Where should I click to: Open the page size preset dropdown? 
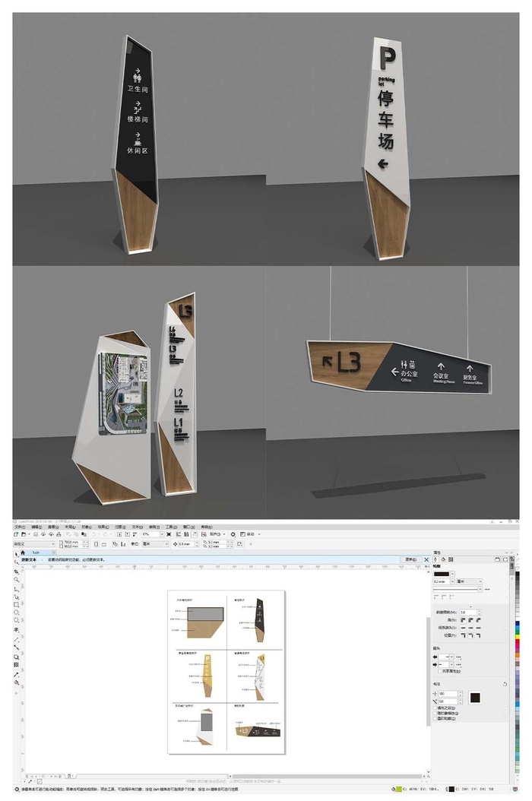pos(52,544)
